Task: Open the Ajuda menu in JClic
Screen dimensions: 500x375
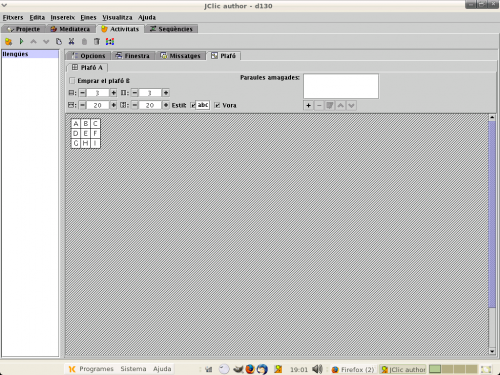Action: point(147,17)
